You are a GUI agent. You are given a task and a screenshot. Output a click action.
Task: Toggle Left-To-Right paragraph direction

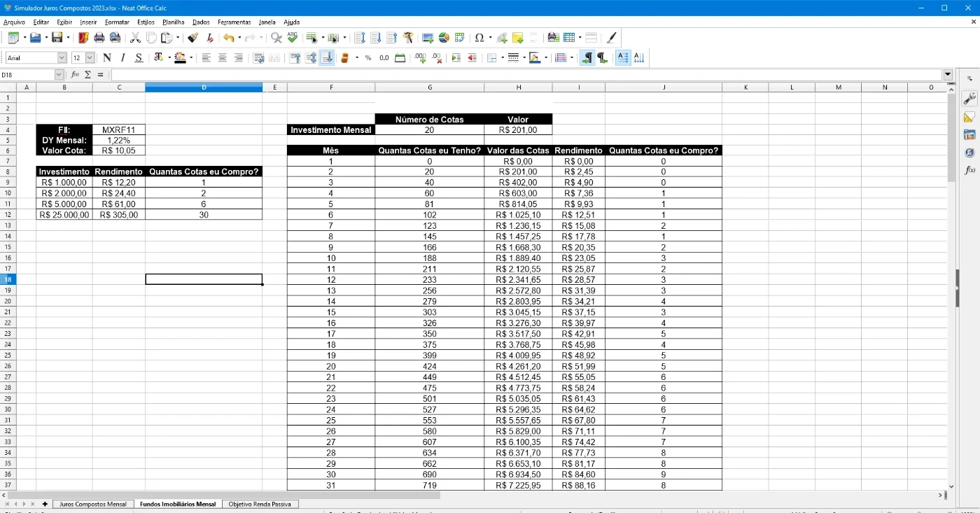587,58
